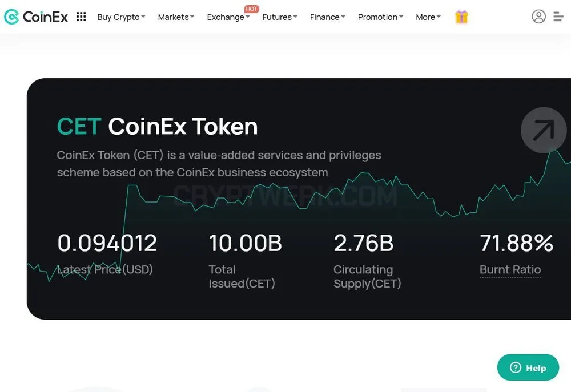Screen dimensions: 571x392
Task: Expand the Exchange dropdown menu
Action: [228, 17]
